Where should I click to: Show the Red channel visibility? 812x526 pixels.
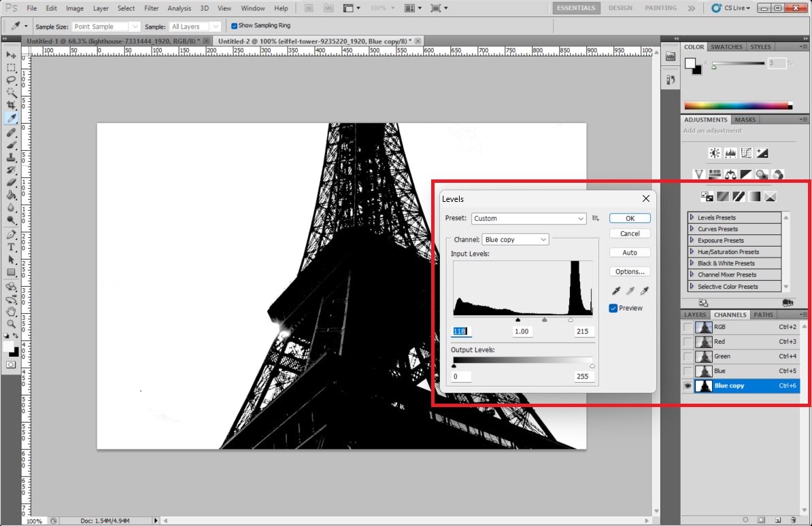[x=687, y=342]
